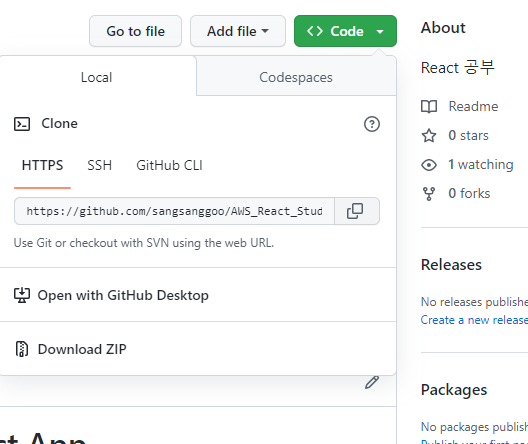This screenshot has height=444, width=528.
Task: Click the star icon next to 0 stars
Action: (429, 136)
